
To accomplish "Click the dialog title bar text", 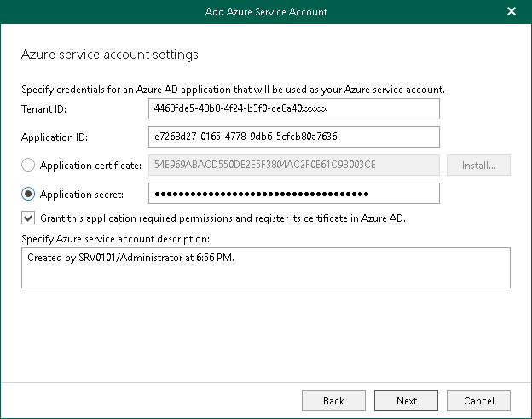I will click(x=266, y=12).
